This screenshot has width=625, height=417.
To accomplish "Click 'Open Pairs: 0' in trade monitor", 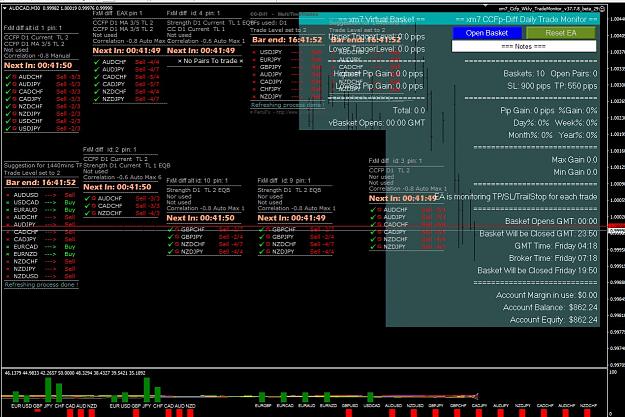I will [x=574, y=74].
